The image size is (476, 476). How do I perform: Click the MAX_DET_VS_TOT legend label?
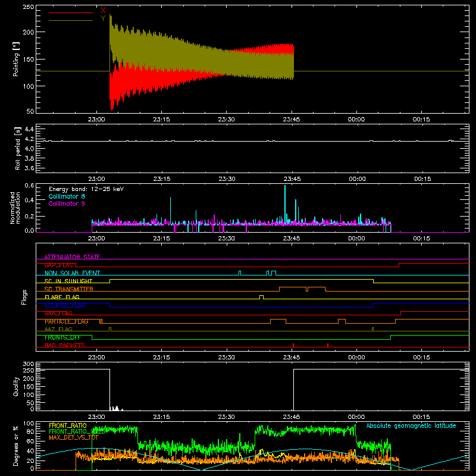(74, 437)
